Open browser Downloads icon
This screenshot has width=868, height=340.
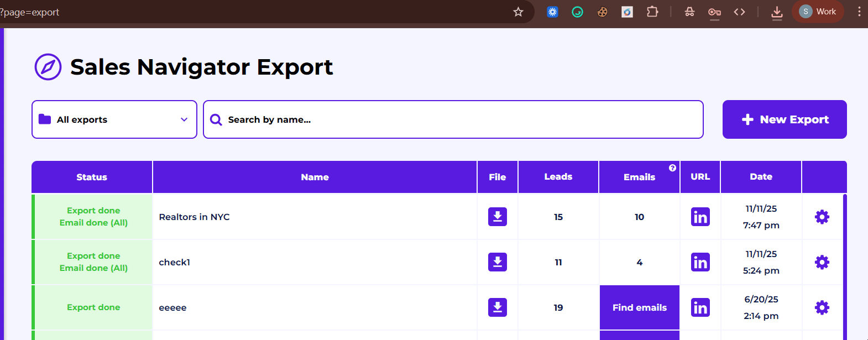click(x=777, y=12)
